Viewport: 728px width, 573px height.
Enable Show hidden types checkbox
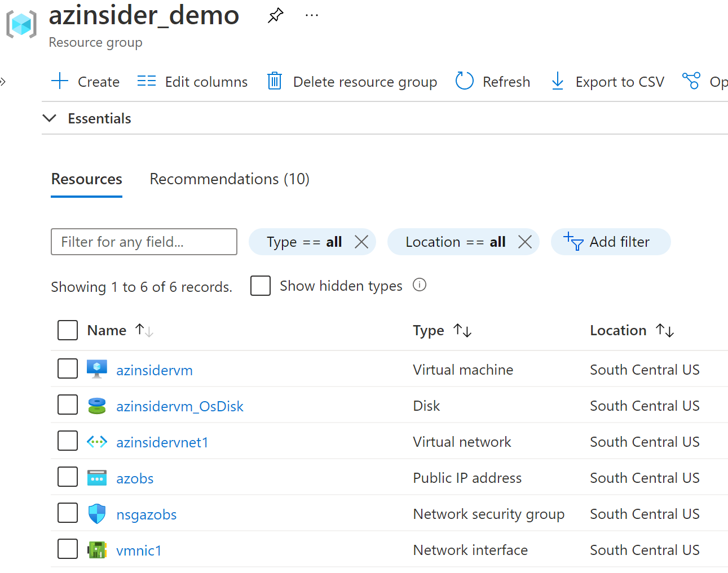point(261,286)
